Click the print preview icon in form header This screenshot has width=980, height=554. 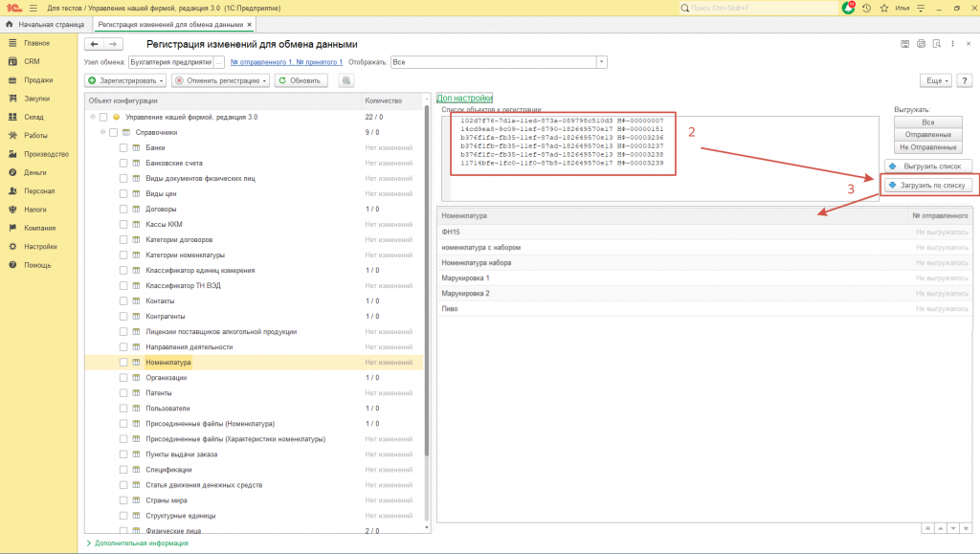point(936,44)
